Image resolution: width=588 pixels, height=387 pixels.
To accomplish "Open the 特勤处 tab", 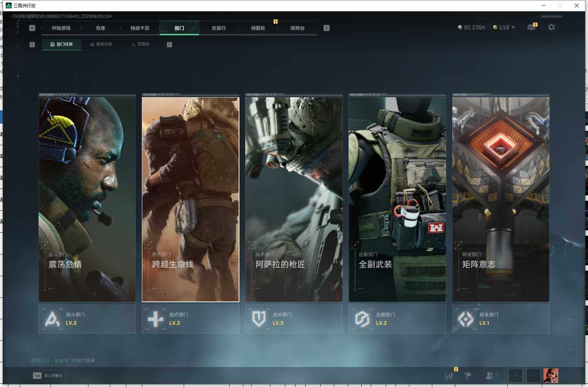I will pos(258,28).
